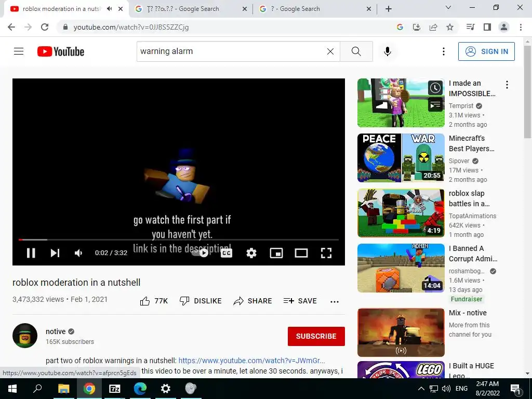Go back in browser history
Viewport: 532px width, 399px height.
point(11,27)
